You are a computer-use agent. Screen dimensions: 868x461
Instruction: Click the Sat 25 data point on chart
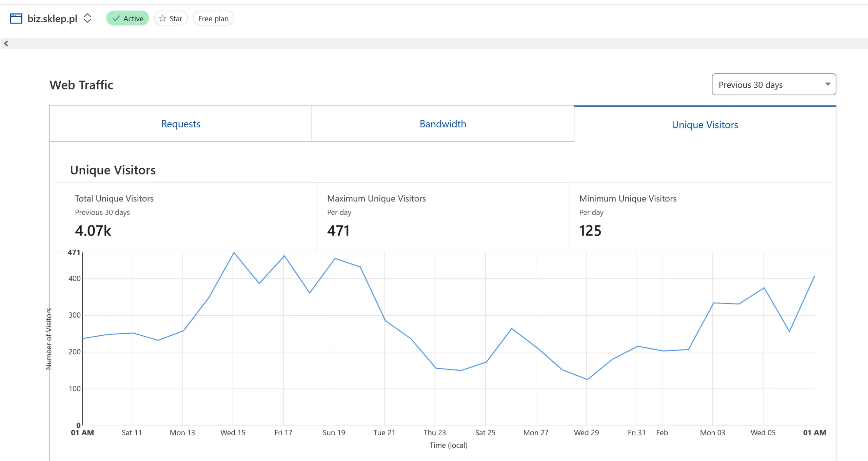486,362
